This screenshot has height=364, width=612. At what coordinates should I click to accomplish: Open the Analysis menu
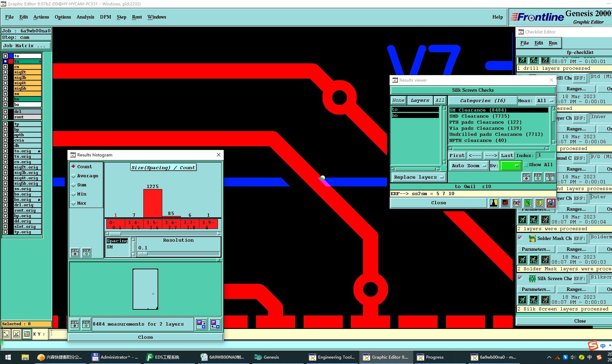click(85, 17)
